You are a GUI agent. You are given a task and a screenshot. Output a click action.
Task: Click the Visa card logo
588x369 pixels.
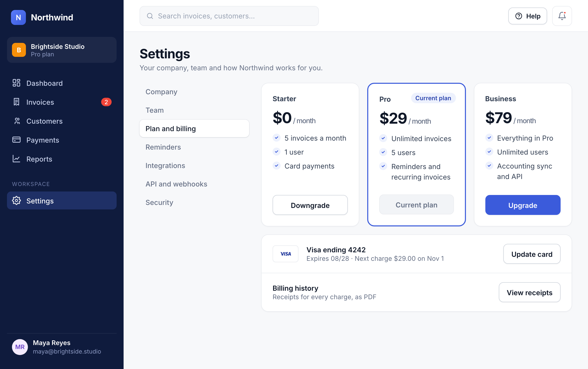(x=286, y=254)
